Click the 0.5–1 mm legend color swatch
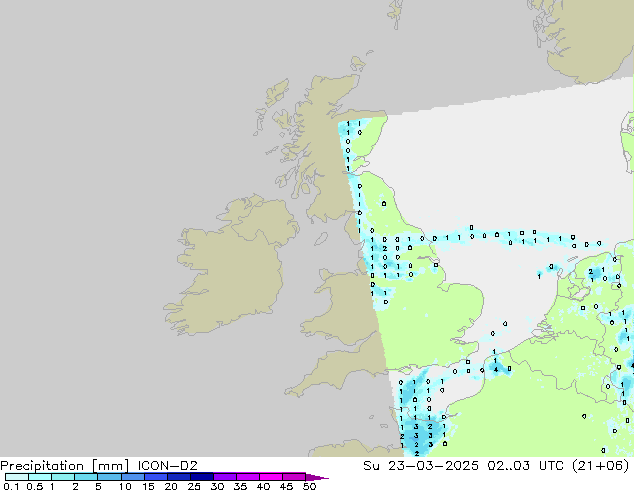634x490 pixels. (x=40, y=477)
